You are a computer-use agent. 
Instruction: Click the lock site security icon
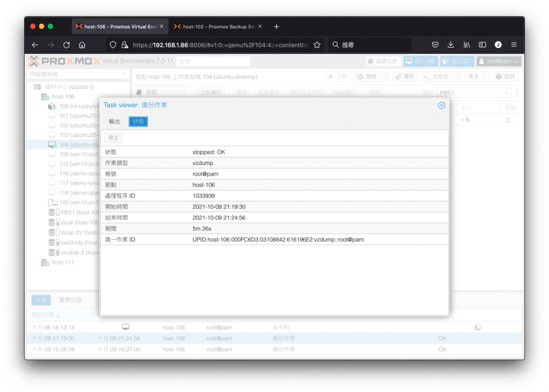(124, 45)
